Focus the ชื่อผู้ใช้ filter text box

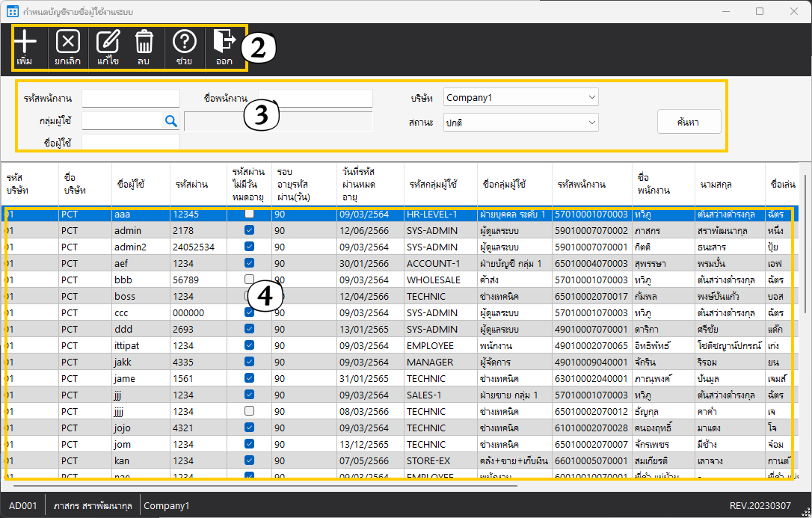pos(131,142)
